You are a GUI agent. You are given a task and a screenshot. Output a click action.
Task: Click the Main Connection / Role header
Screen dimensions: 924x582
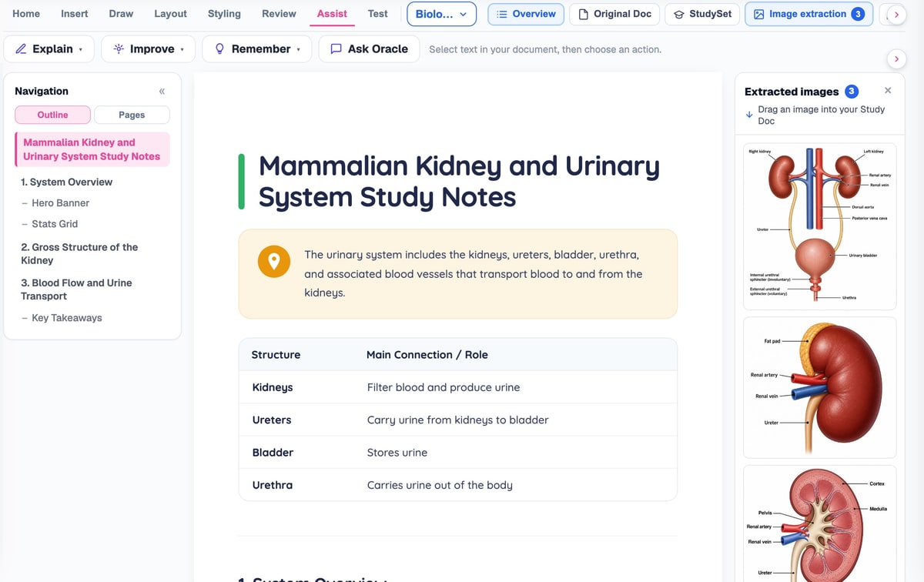(427, 355)
